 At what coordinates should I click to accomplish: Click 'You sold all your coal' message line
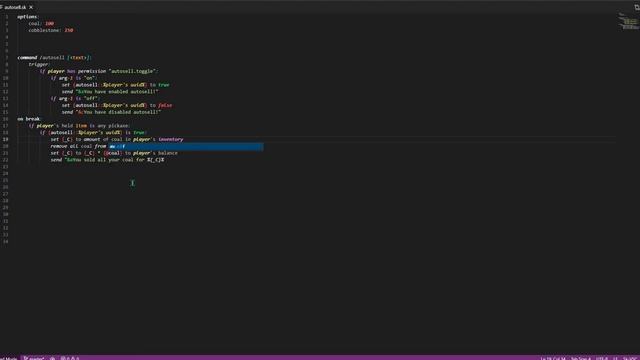point(107,160)
